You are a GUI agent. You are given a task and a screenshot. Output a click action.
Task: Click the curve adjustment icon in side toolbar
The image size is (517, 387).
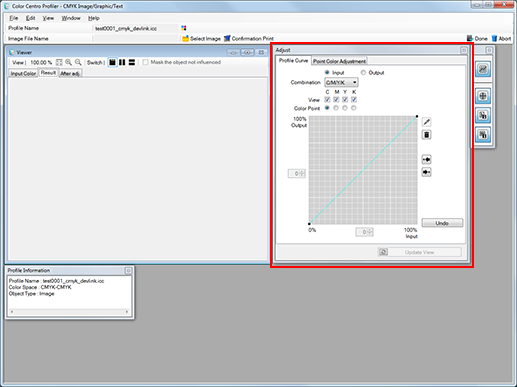(x=483, y=69)
